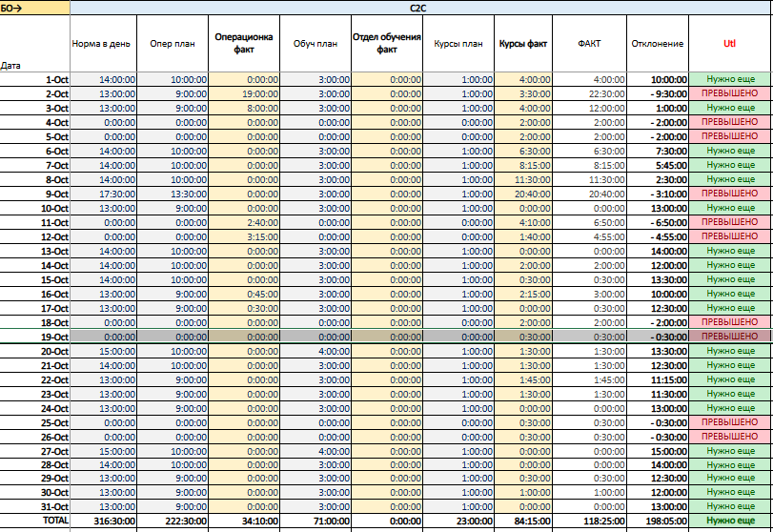Select 2:40:00 Операционка факт on 11-Oct
Image resolution: width=773 pixels, height=532 pixels.
[x=244, y=222]
